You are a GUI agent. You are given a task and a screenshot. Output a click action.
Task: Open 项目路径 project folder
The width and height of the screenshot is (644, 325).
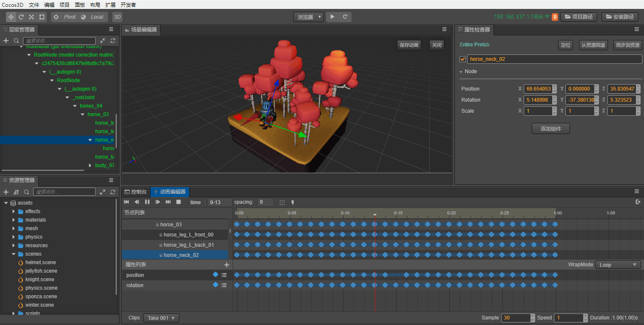[x=579, y=17]
